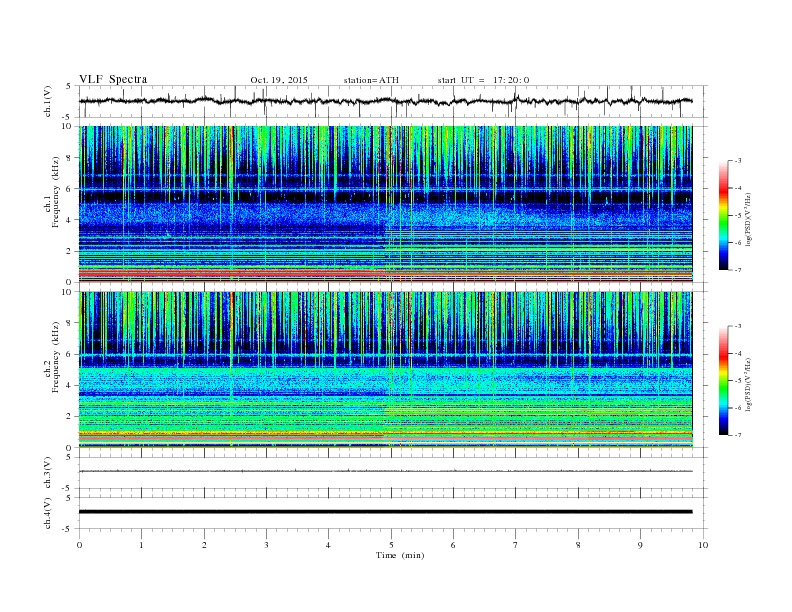This screenshot has width=792, height=612.
Task: Click the ch.3 voltage trace
Action: pyautogui.click(x=385, y=471)
